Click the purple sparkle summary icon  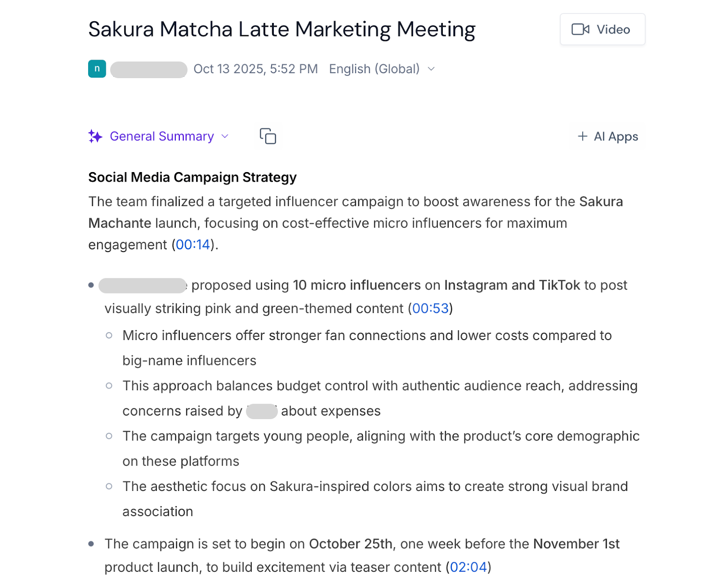tap(95, 136)
